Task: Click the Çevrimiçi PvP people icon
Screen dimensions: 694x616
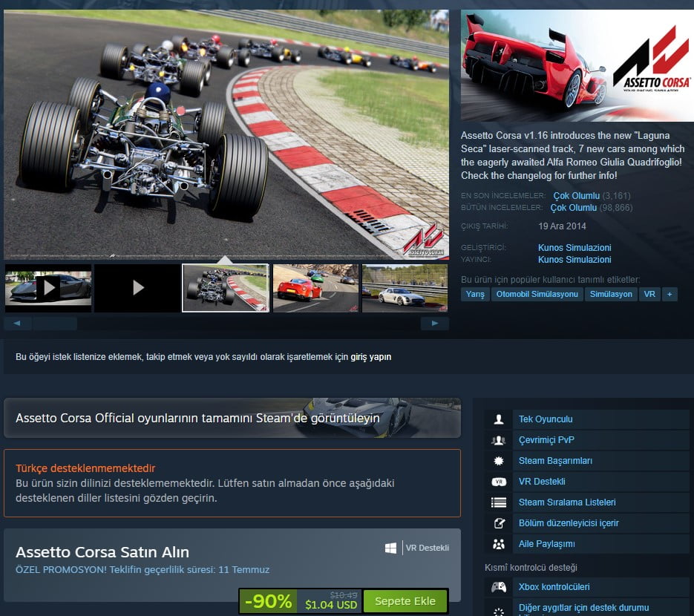Action: coord(499,439)
